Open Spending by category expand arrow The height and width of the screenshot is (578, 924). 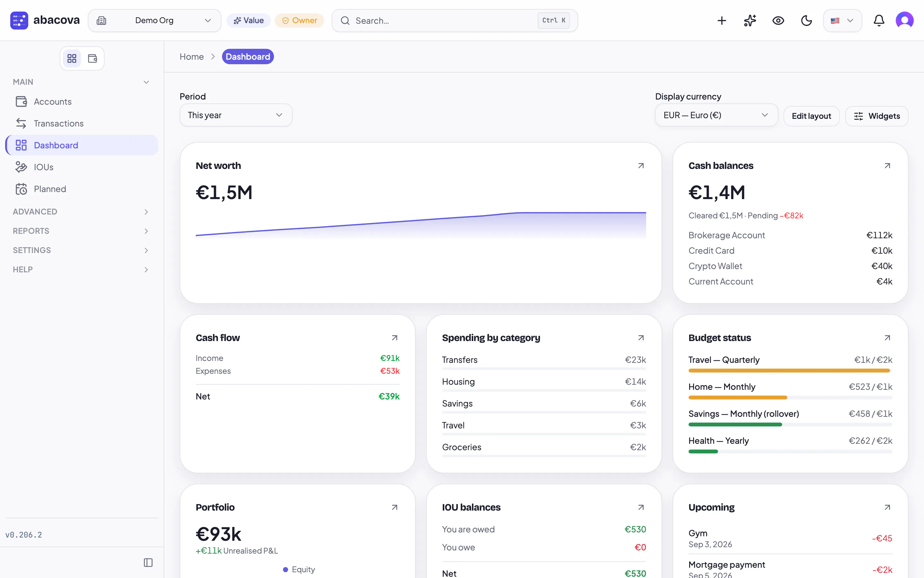(x=641, y=337)
